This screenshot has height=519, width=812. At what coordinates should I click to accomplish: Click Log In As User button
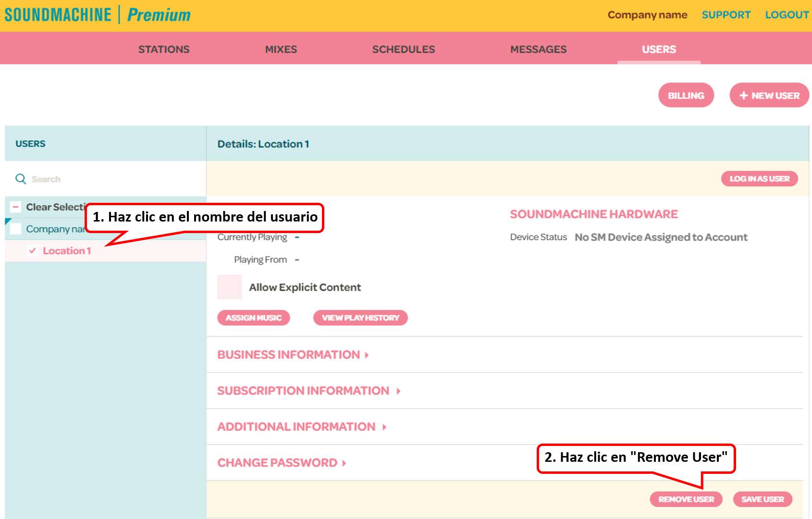pos(760,179)
